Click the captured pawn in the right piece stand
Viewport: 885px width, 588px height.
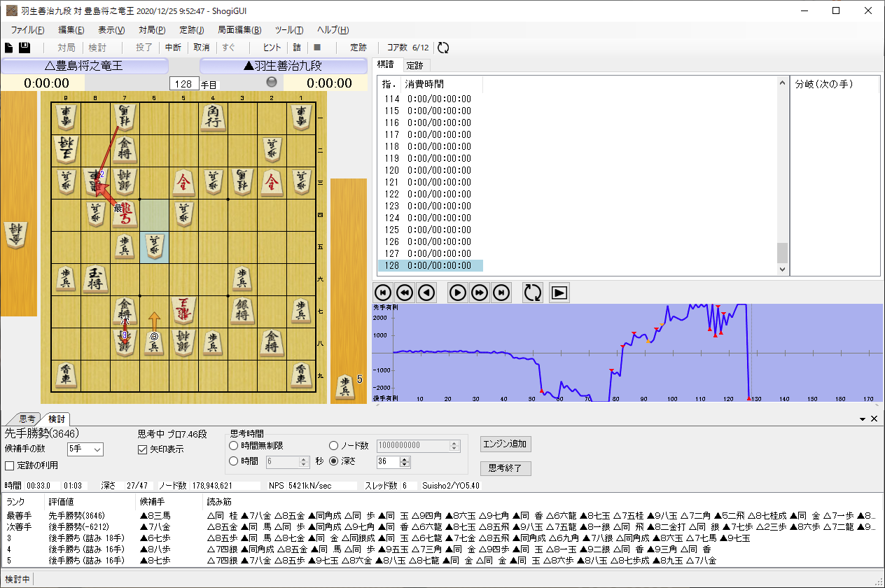(x=344, y=386)
